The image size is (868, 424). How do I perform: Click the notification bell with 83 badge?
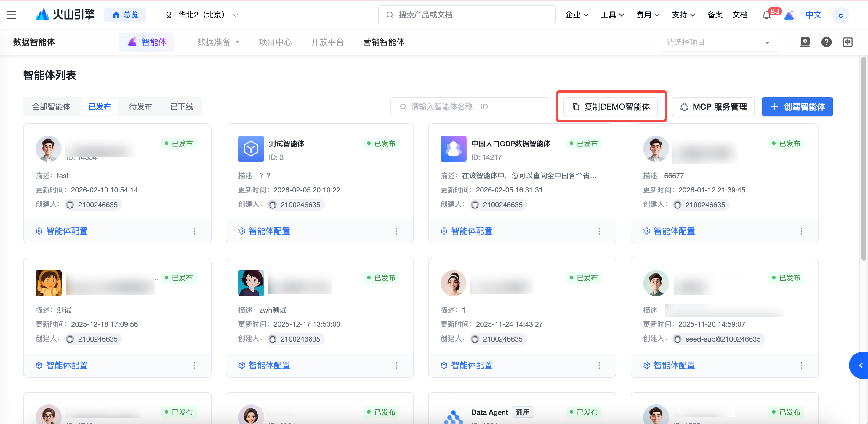[767, 15]
